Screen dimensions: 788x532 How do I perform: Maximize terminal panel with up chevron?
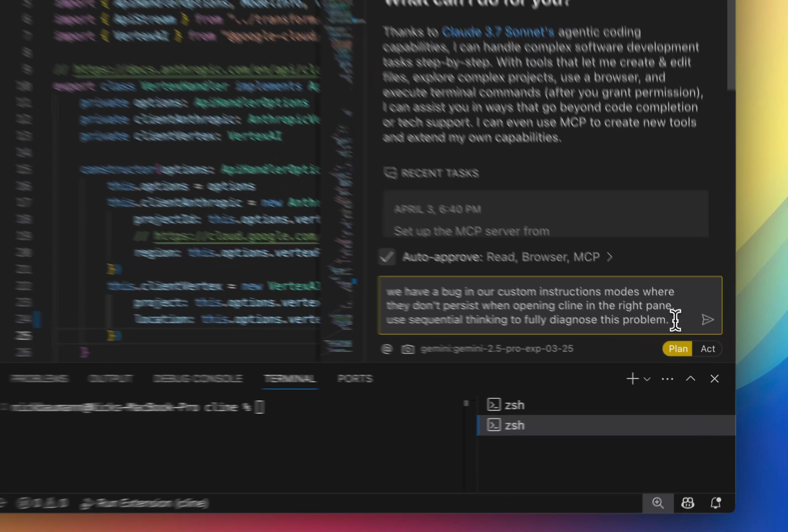[691, 379]
